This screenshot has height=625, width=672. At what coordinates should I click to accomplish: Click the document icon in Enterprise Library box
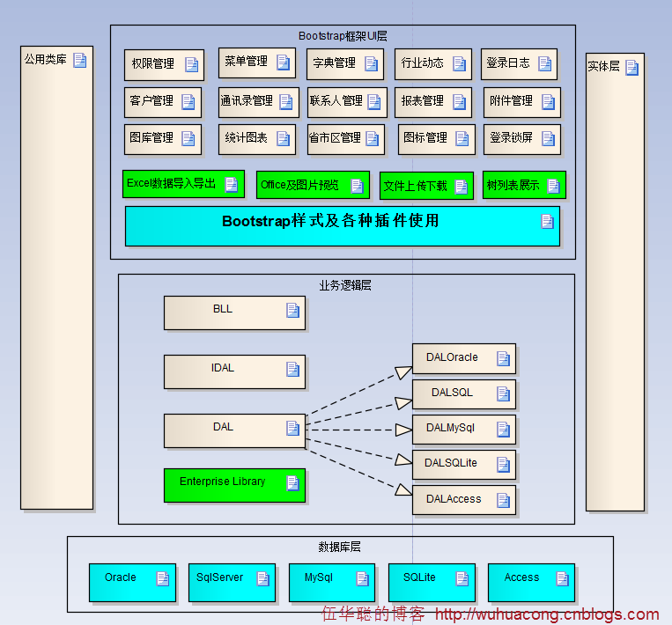[x=292, y=483]
